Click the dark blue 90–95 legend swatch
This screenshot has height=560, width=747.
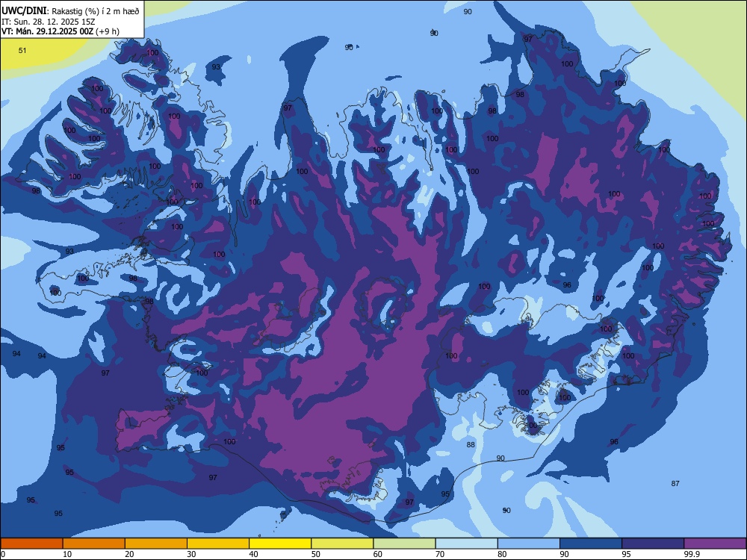591,544
